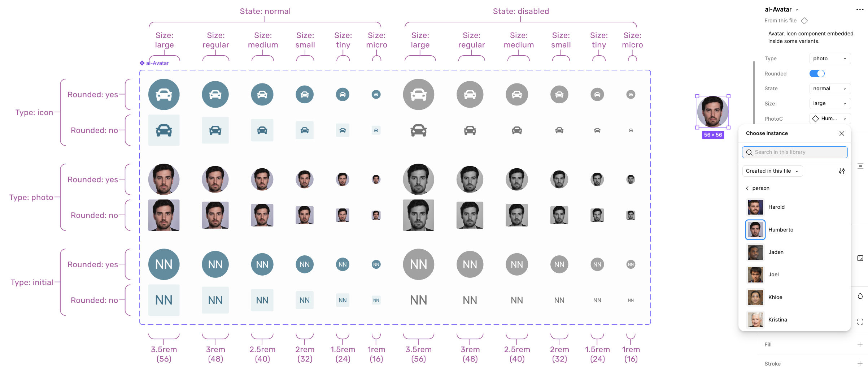Click the droplet icon in the side panel
868x367 pixels.
click(x=860, y=296)
